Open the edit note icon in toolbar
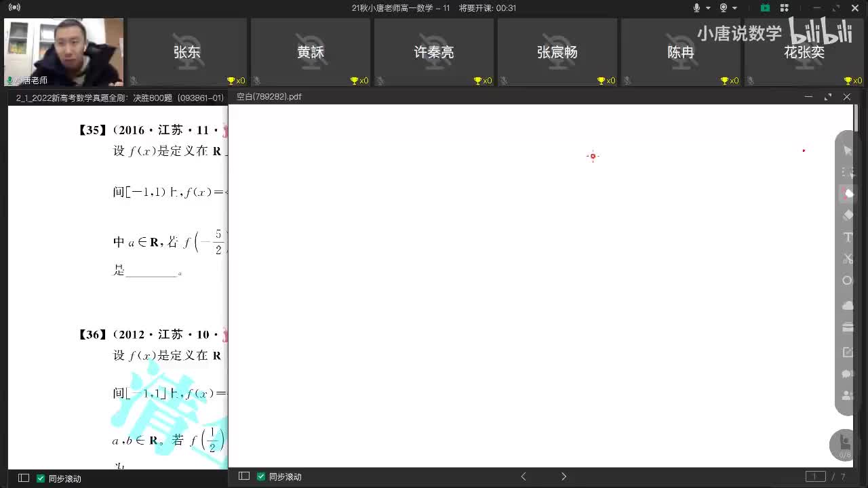The image size is (868, 488). coord(847,352)
